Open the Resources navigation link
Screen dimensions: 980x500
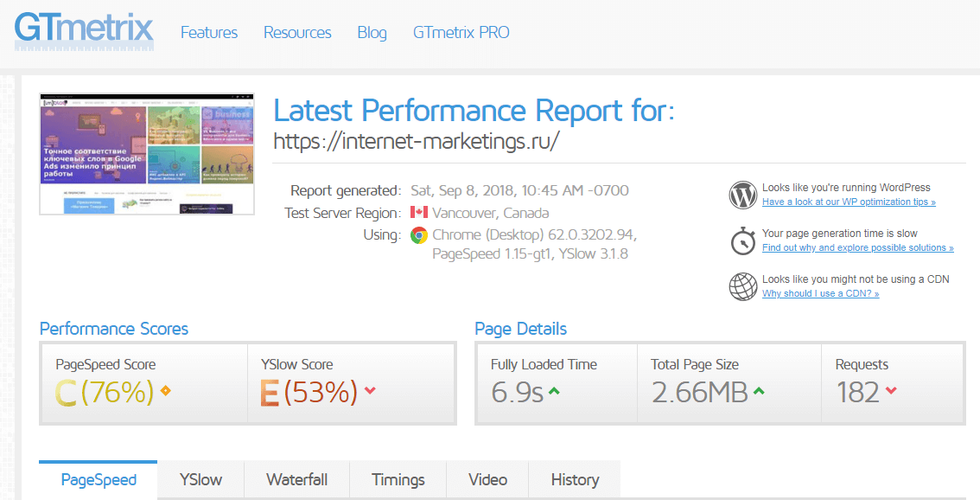[297, 33]
